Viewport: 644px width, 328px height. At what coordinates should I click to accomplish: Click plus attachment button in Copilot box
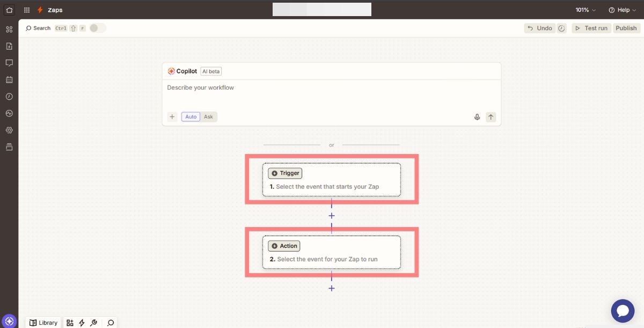(172, 116)
